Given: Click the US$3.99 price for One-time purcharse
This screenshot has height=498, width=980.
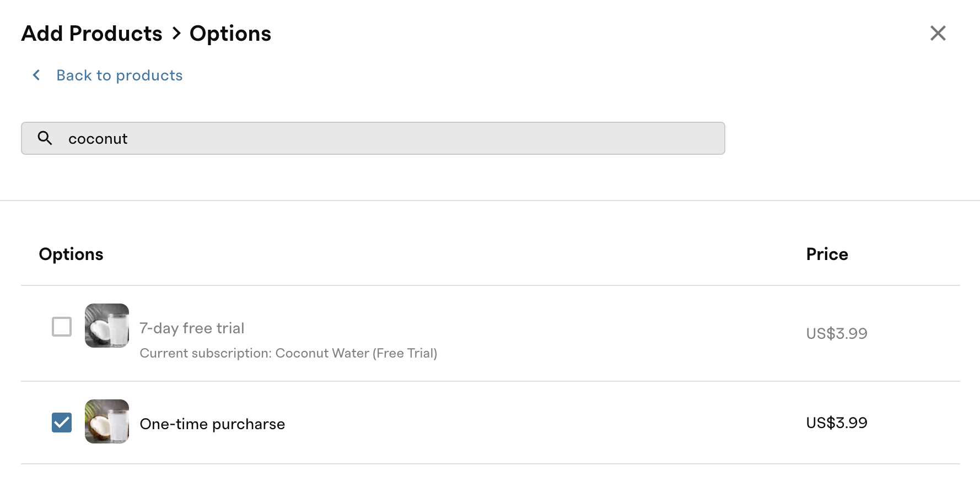Looking at the screenshot, I should (x=837, y=423).
